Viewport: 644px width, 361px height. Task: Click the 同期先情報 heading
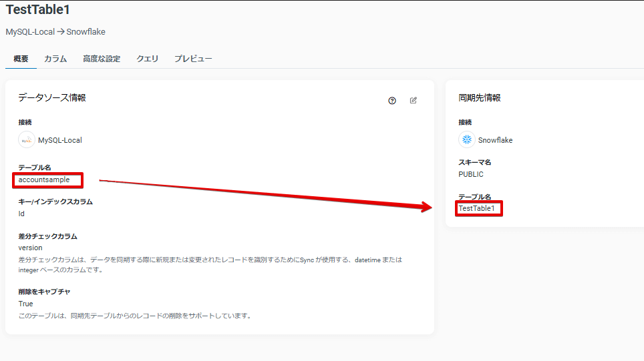(x=480, y=97)
